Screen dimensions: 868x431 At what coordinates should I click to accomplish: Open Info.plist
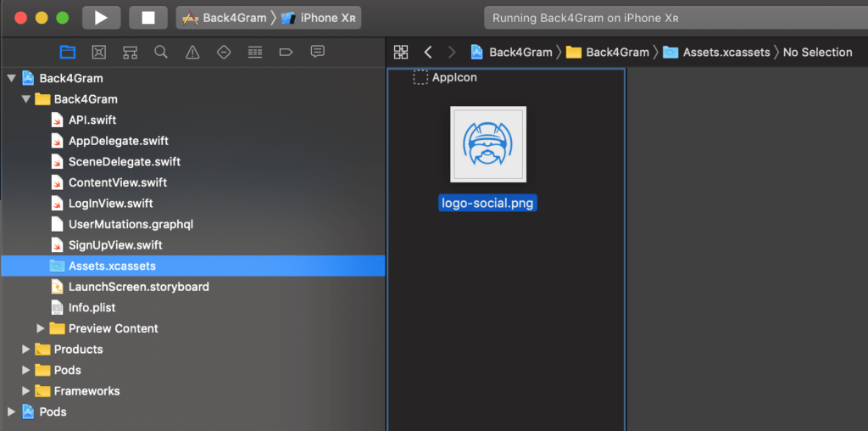click(192, 307)
